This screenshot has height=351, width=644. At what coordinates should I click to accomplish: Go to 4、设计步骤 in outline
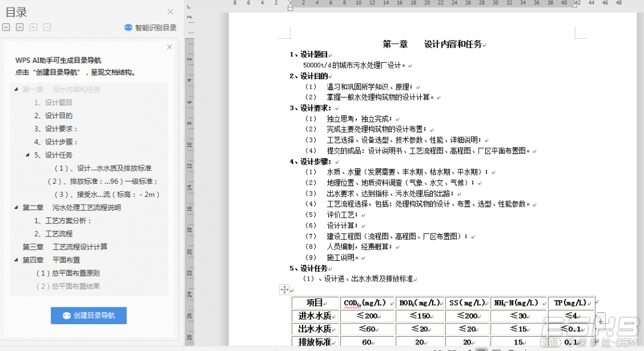[x=56, y=142]
